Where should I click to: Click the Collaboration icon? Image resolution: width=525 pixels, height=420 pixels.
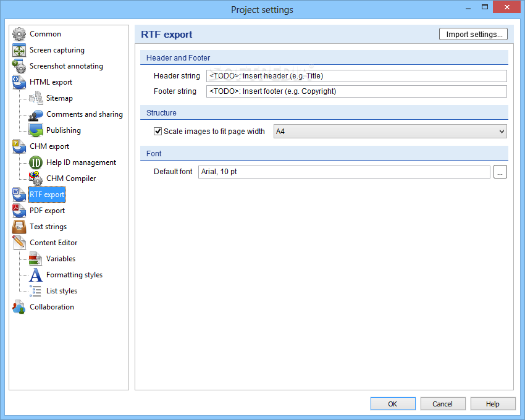click(19, 307)
